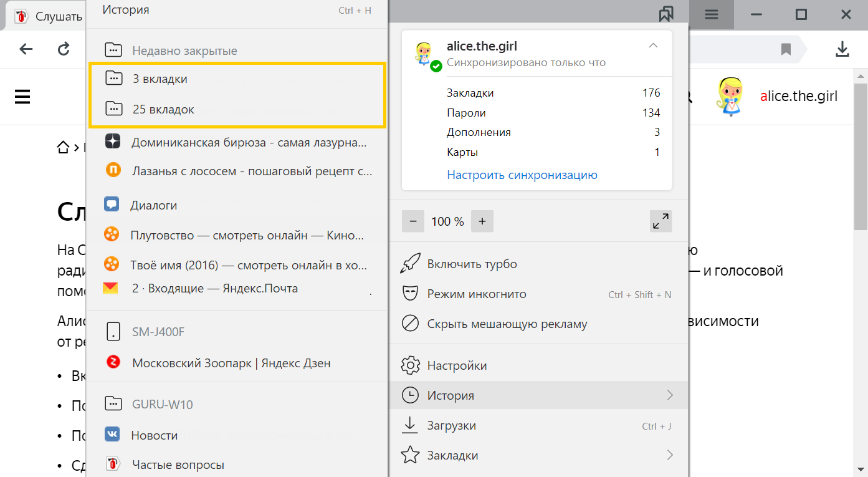Expand the История submenu arrow
This screenshot has height=477, width=868.
[670, 395]
